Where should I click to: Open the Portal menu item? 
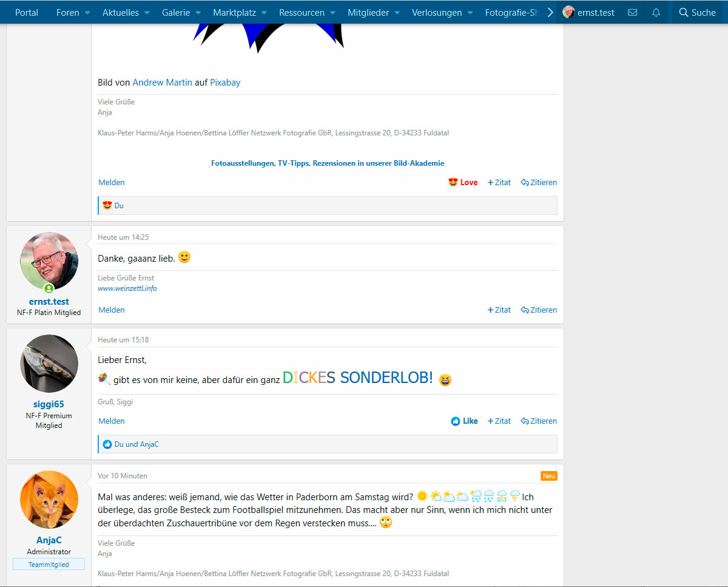point(27,12)
